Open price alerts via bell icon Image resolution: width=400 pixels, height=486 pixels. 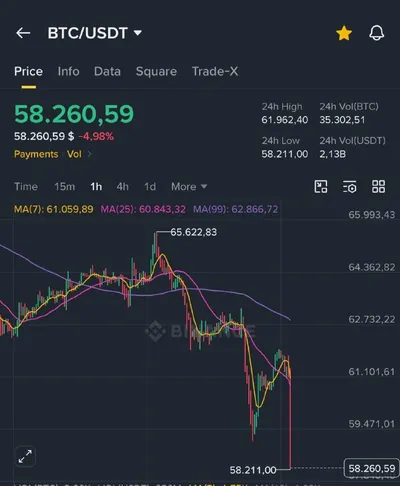click(377, 33)
